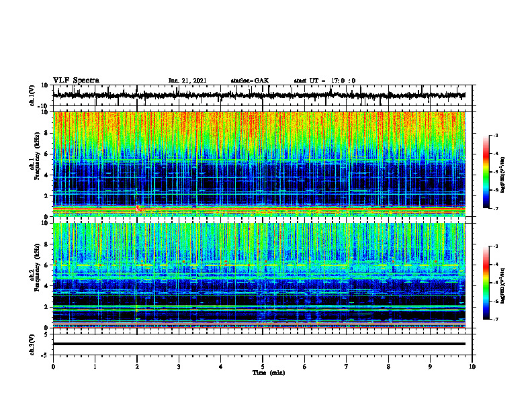The width and height of the screenshot is (532, 411).
Task: Click the log(PSD) label next to ch.1 colorbar
Action: [502, 175]
